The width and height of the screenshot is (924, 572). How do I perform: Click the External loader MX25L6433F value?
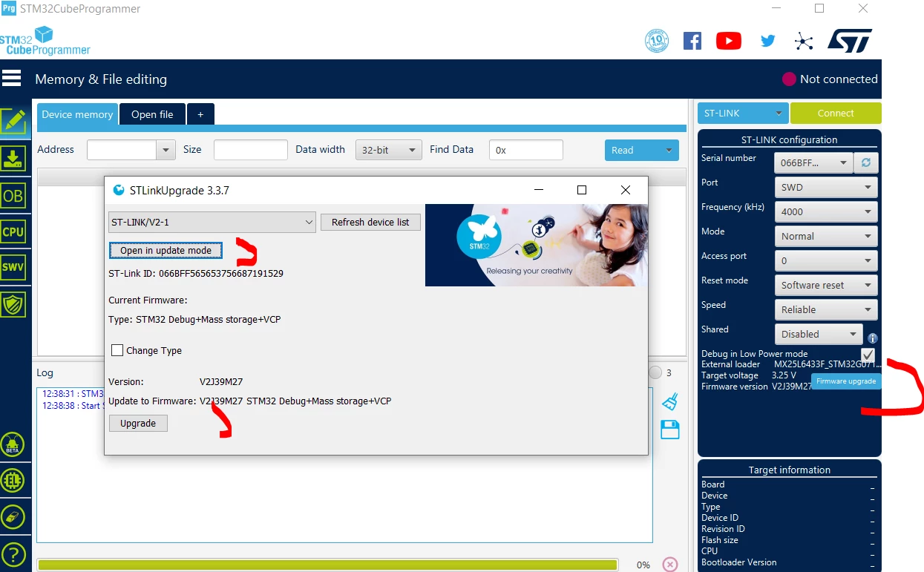click(x=826, y=364)
